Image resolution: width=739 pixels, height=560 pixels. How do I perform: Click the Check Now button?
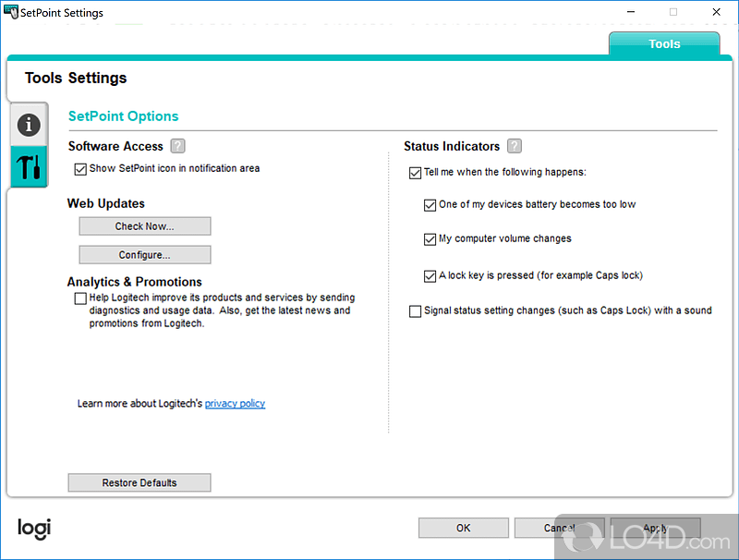coord(145,226)
